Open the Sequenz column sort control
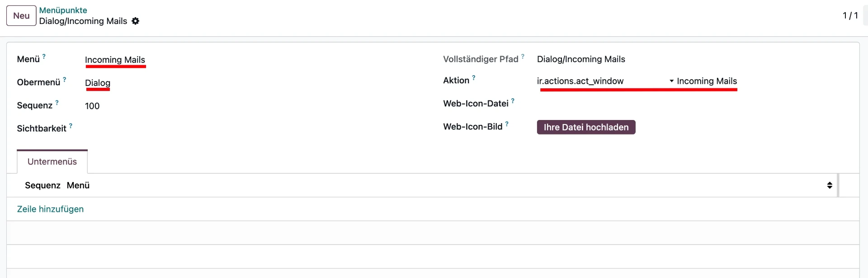Screen dimensions: 868x278 pos(42,185)
